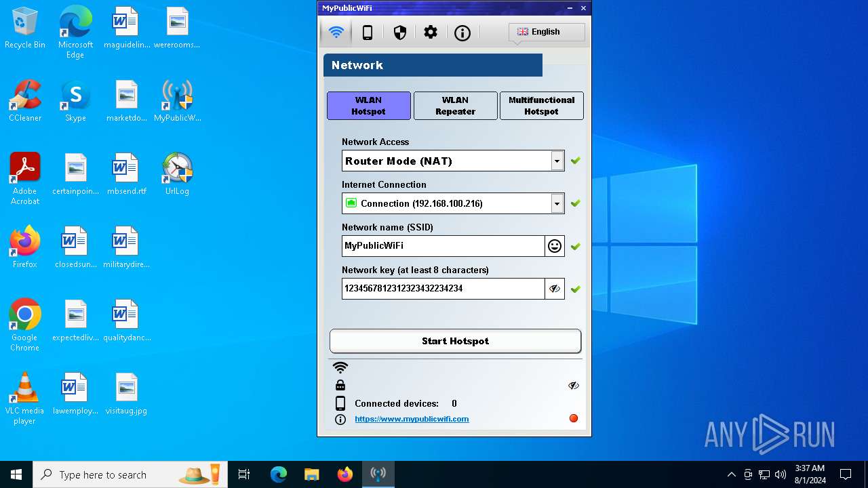
Task: Select the WLAN Hotspot mode tab
Action: pos(368,106)
